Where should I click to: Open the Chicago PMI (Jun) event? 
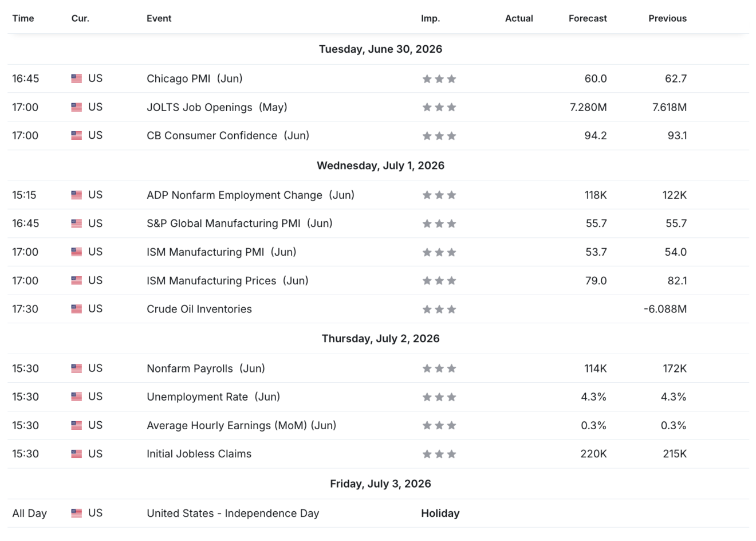tap(195, 79)
